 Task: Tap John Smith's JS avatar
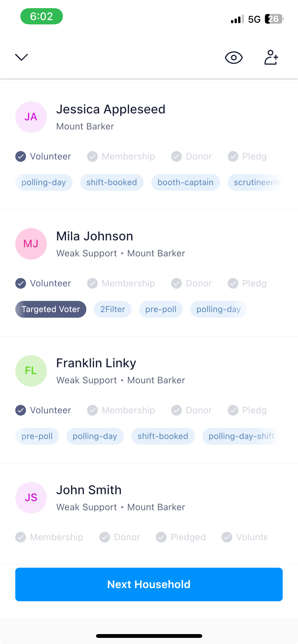[x=31, y=498]
